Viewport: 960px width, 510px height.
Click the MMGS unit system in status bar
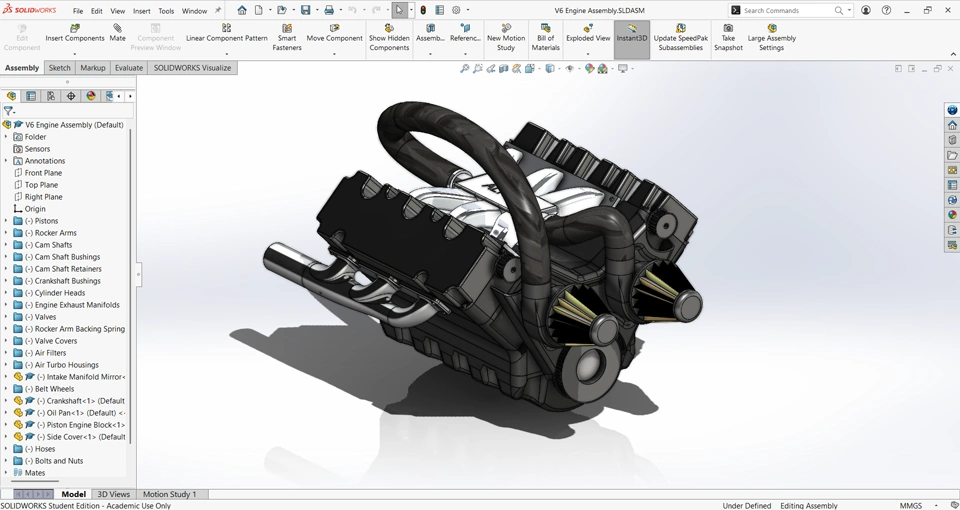(x=910, y=506)
